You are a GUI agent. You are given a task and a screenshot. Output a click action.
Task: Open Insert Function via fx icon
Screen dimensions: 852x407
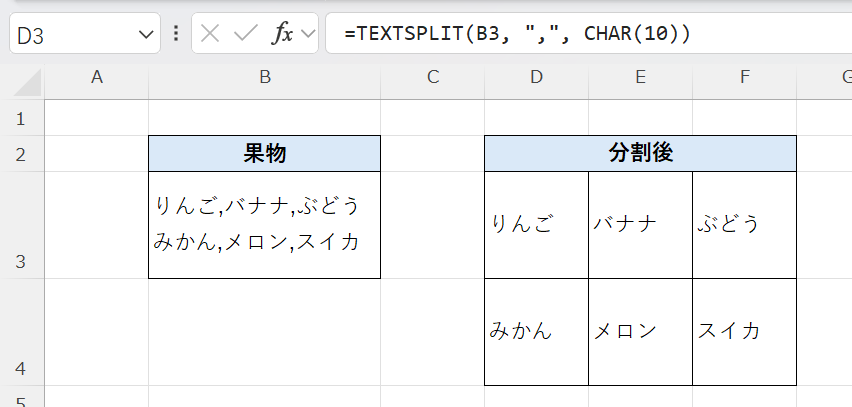(283, 34)
